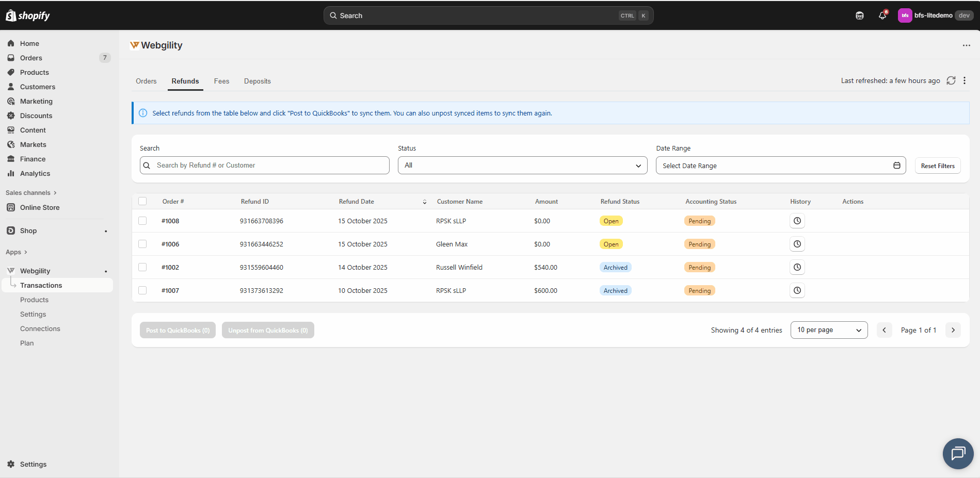Open the calendar icon in Date Range field
The height and width of the screenshot is (478, 980).
[x=896, y=166]
